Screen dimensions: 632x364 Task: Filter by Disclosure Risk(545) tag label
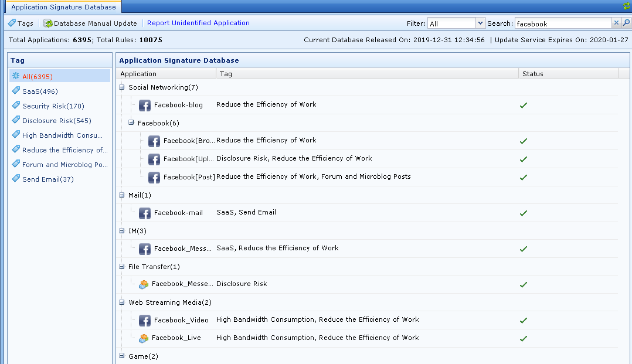pyautogui.click(x=57, y=121)
